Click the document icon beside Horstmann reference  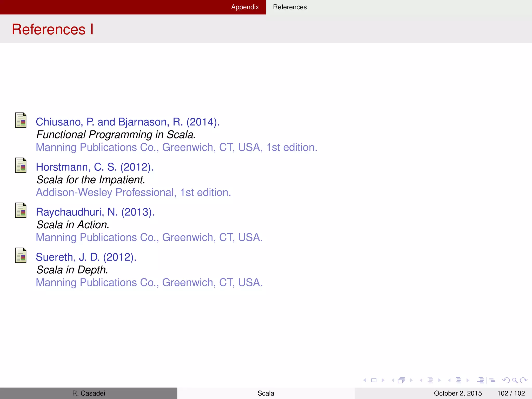21,165
